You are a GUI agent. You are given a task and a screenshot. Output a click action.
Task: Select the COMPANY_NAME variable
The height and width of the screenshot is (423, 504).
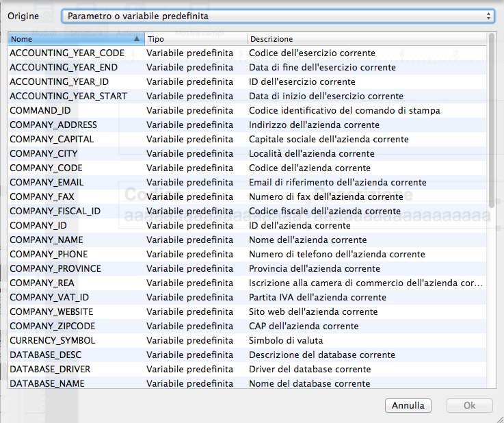tap(47, 240)
